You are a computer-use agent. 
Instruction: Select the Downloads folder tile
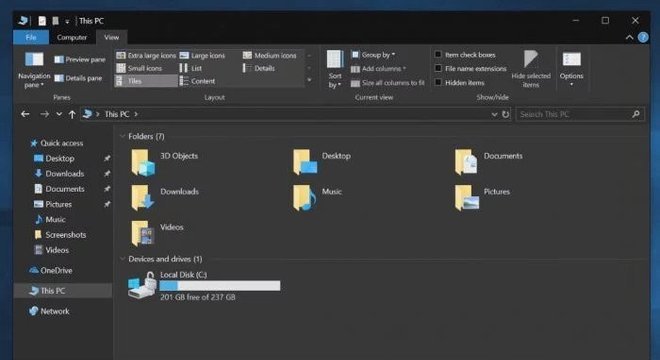[x=165, y=198]
